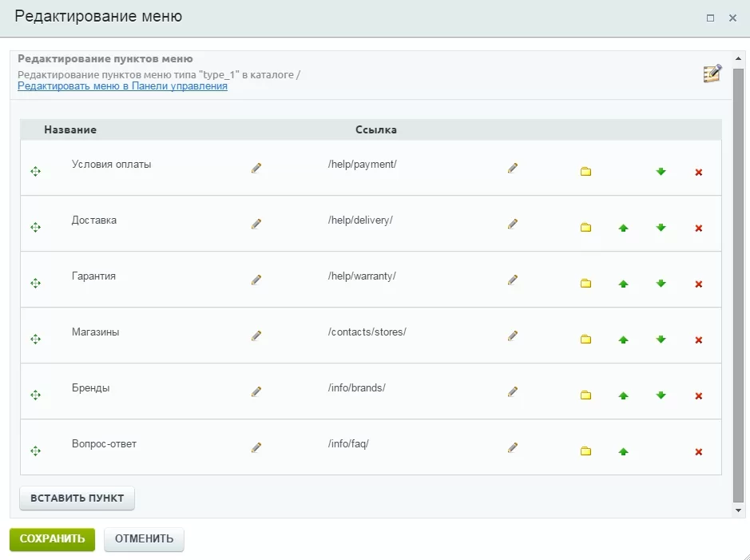
Task: Move Условия оплаты down with green arrow
Action: (661, 172)
